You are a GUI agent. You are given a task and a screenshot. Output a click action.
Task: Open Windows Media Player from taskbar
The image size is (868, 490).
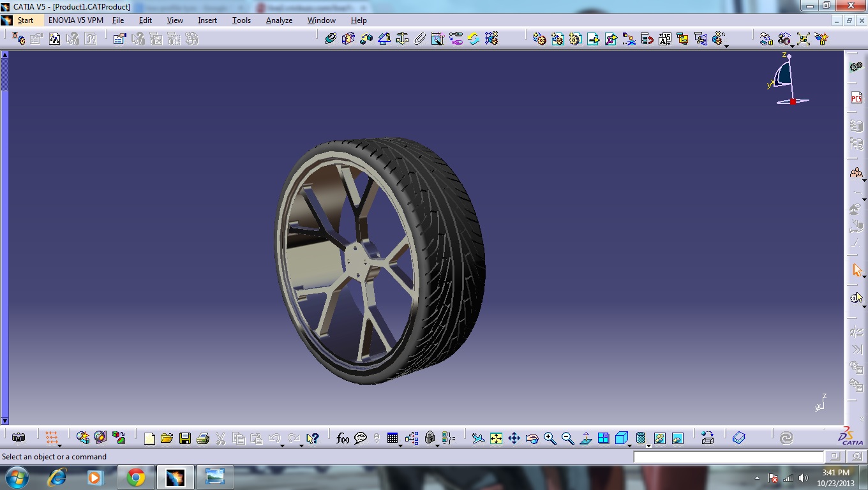tap(94, 477)
